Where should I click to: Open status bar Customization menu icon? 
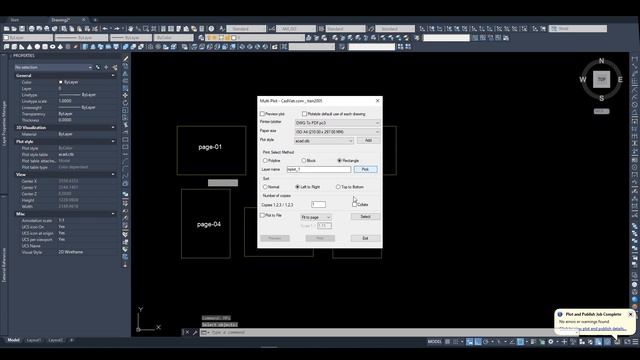635,342
